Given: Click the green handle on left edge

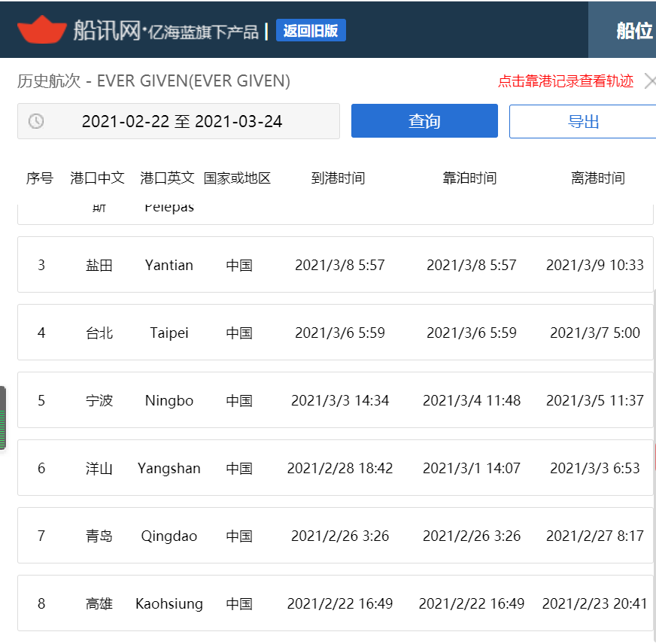Looking at the screenshot, I should point(3,418).
